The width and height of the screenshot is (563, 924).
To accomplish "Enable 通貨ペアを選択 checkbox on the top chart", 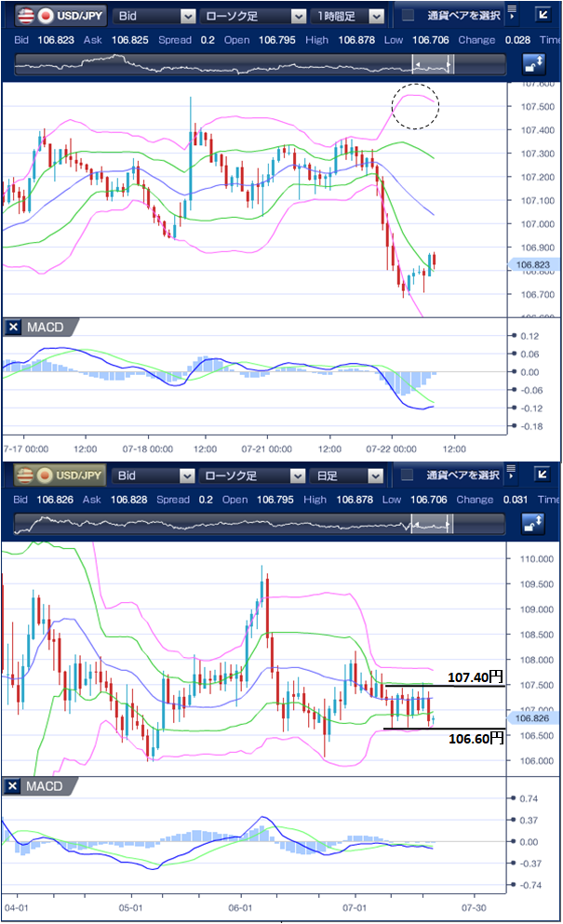I will pos(409,16).
